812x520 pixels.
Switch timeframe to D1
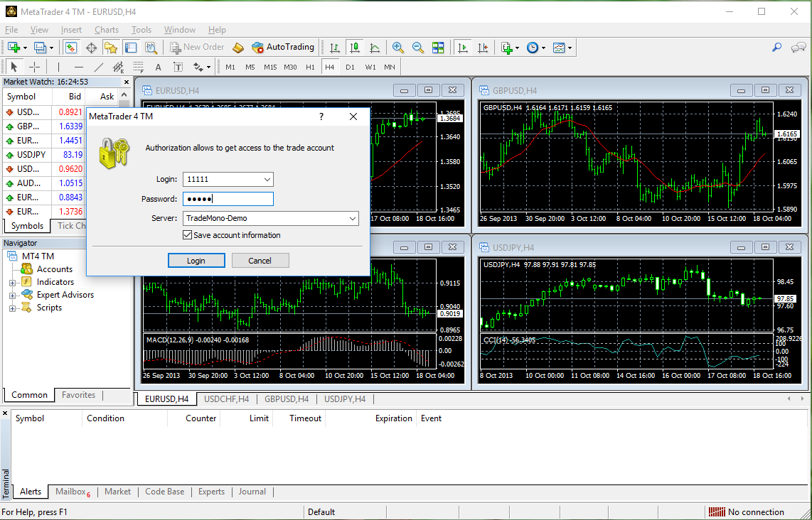350,67
